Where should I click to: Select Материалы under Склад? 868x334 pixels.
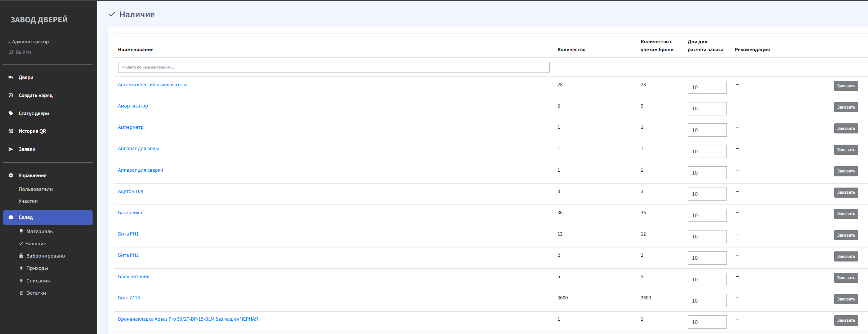40,231
